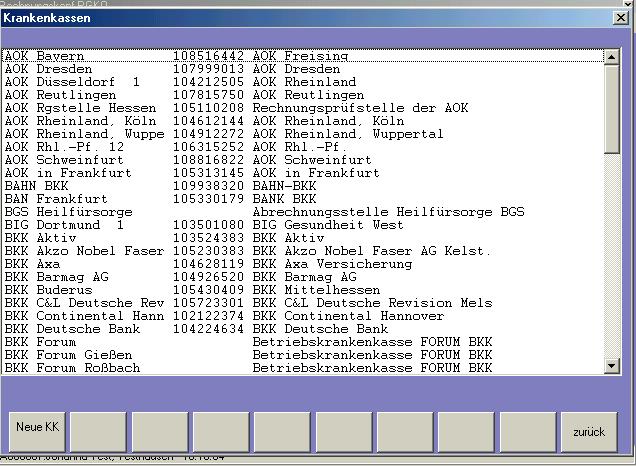Click the Neue KK button

pos(37,432)
